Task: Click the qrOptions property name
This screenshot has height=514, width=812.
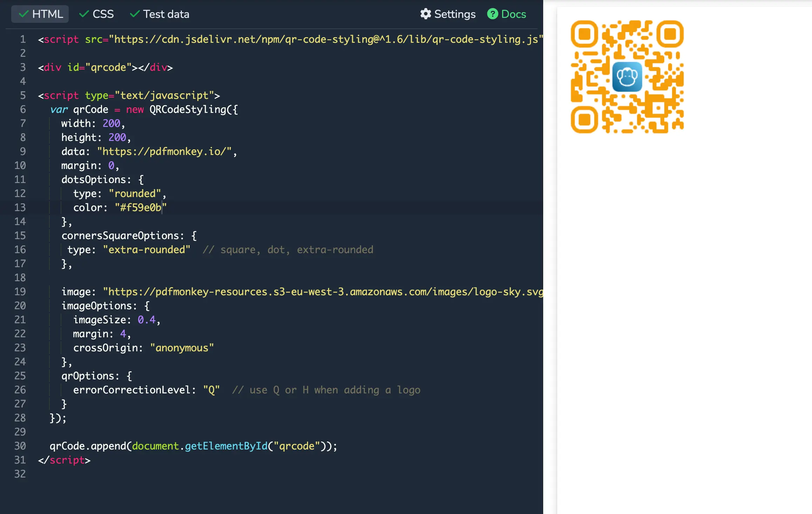Action: [x=88, y=376]
